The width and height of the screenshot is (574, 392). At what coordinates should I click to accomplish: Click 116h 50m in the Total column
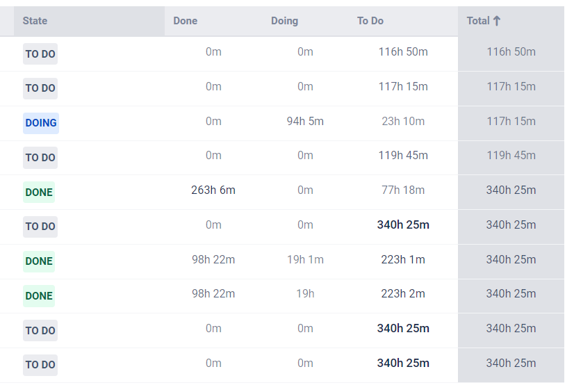coord(511,52)
